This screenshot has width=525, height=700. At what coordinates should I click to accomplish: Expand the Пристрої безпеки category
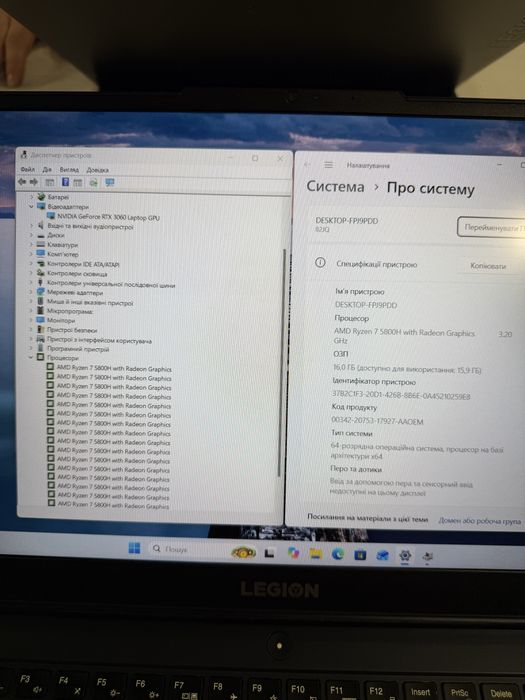(31, 330)
